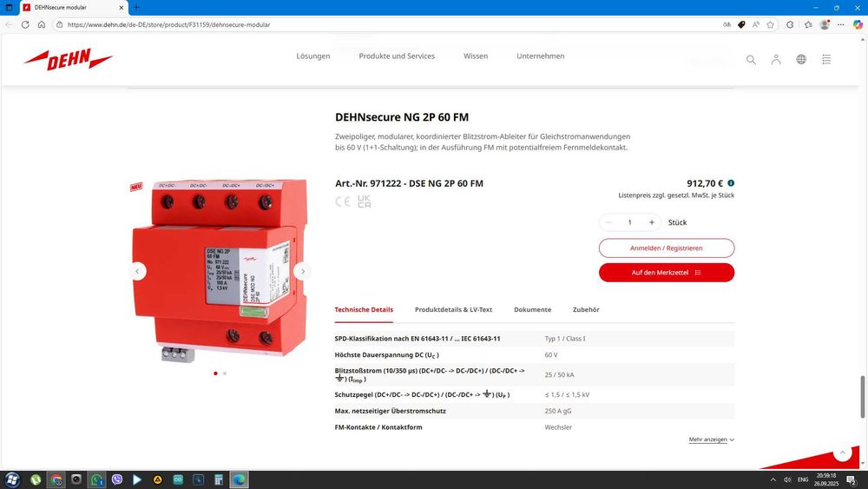Open the Lösungen menu
This screenshot has width=868, height=489.
(312, 56)
